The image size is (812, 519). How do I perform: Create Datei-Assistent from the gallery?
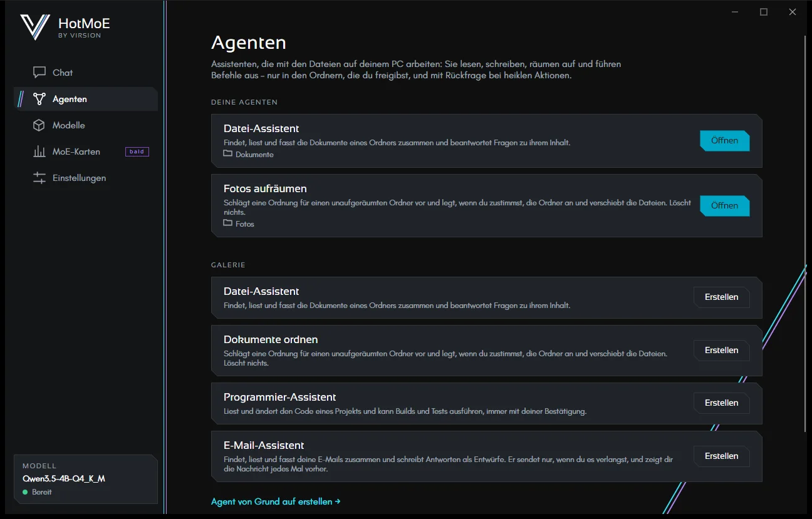(721, 297)
